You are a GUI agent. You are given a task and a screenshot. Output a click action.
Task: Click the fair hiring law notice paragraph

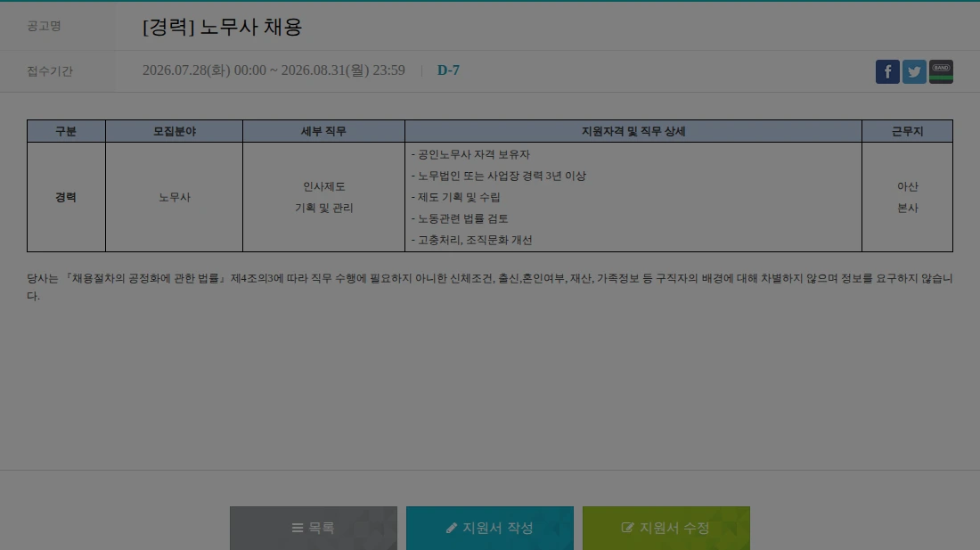(490, 287)
